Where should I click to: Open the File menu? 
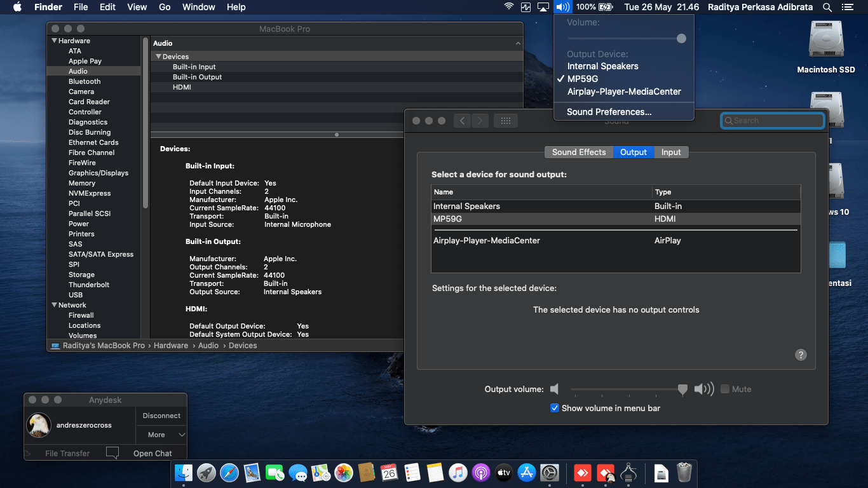81,7
